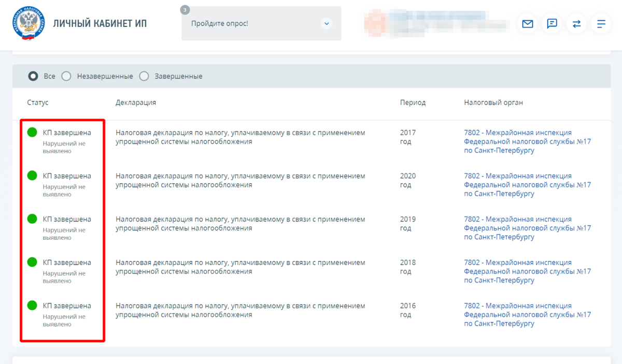
Task: Open tax authority link for 2019 row
Action: (528, 228)
